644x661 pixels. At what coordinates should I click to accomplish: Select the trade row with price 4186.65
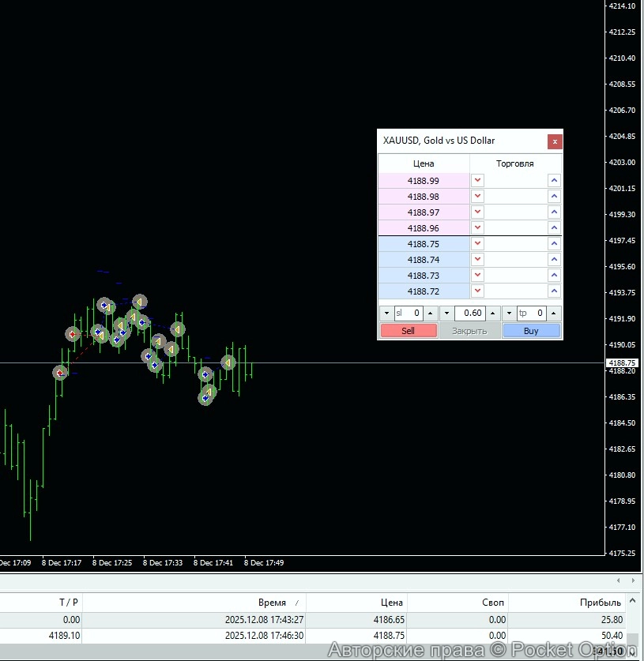pyautogui.click(x=316, y=620)
